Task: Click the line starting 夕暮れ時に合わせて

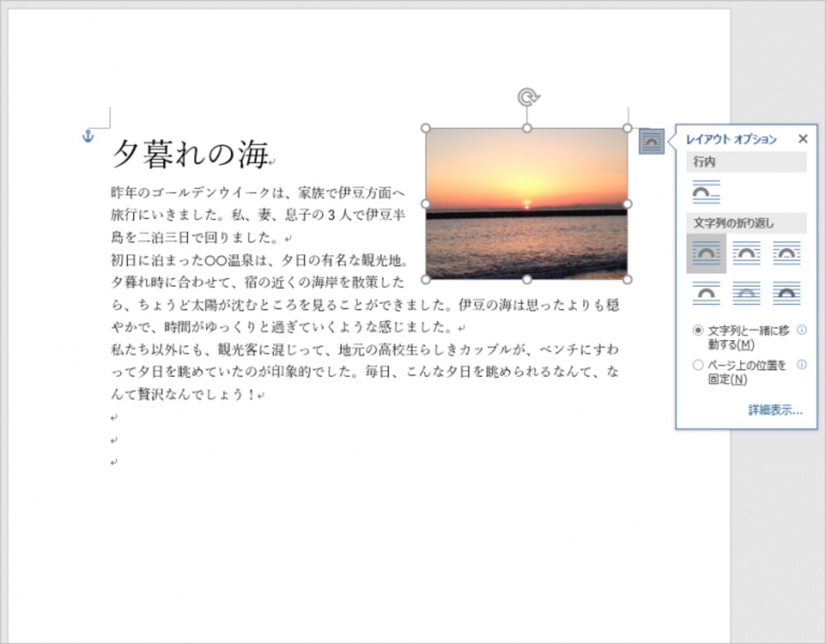Action: click(258, 282)
